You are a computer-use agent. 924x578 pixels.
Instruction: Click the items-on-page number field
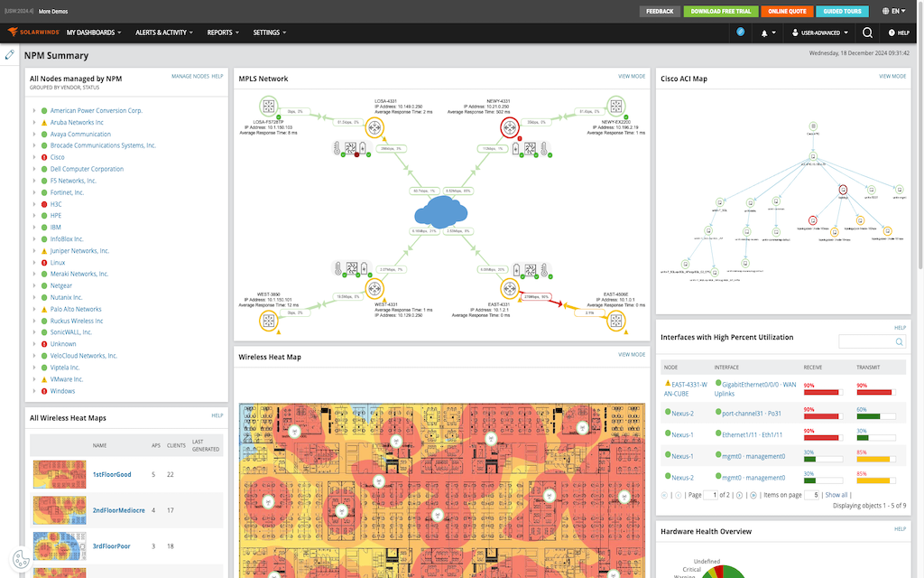pyautogui.click(x=811, y=495)
